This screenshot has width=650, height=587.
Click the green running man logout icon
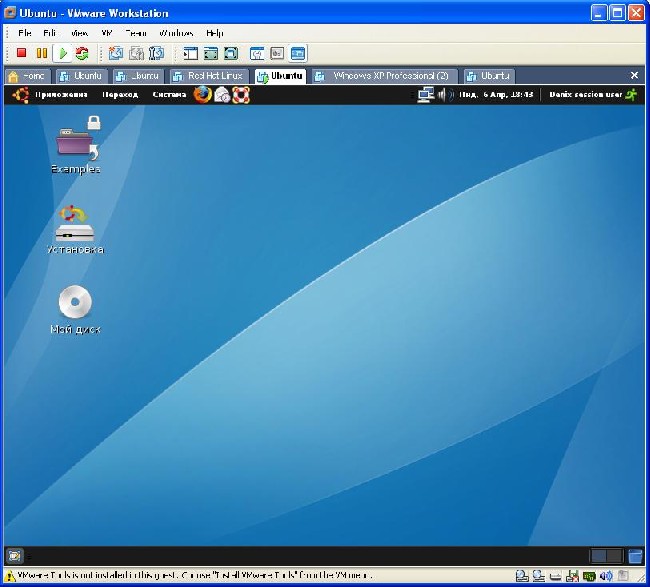[x=631, y=95]
